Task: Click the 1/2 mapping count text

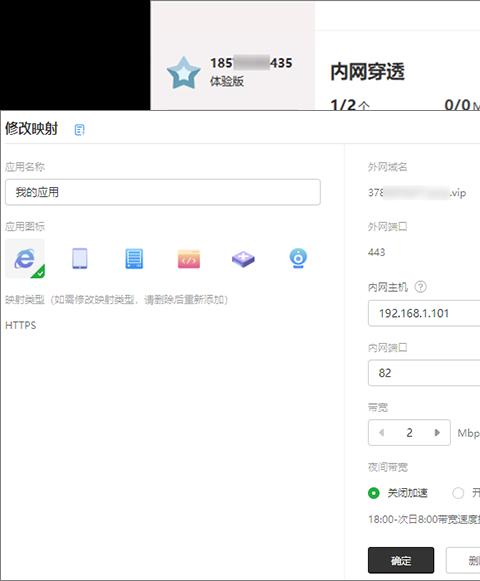Action: (350, 105)
